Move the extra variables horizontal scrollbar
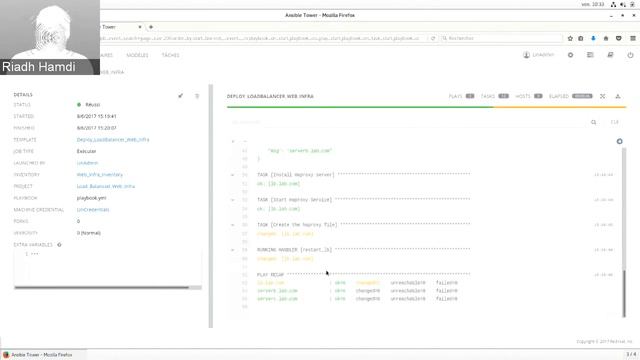Image resolution: width=640 pixels, height=360 pixels. click(x=101, y=287)
